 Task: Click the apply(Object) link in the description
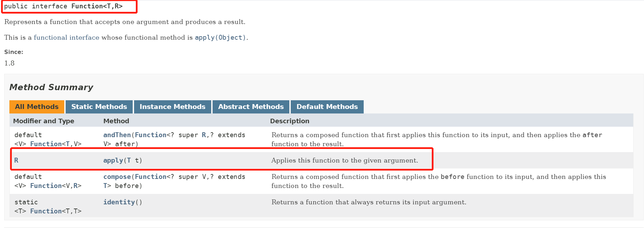point(220,38)
